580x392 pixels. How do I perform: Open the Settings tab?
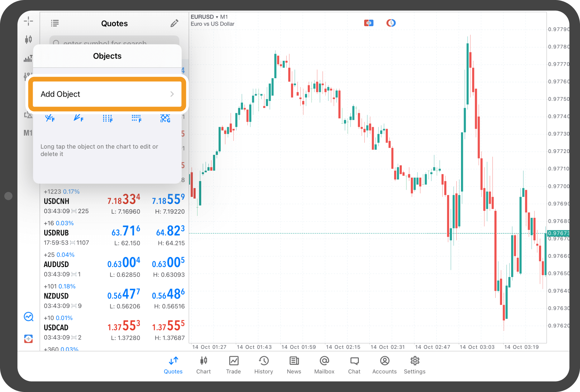[415, 365]
